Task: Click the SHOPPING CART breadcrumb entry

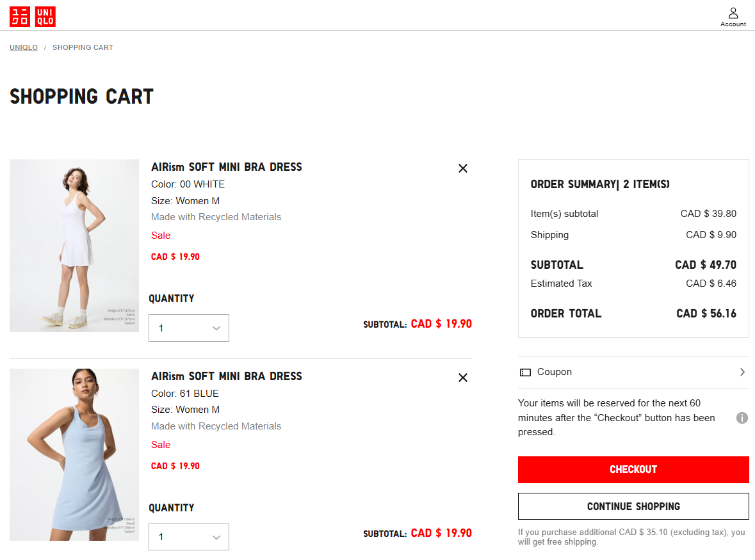Action: pyautogui.click(x=83, y=47)
